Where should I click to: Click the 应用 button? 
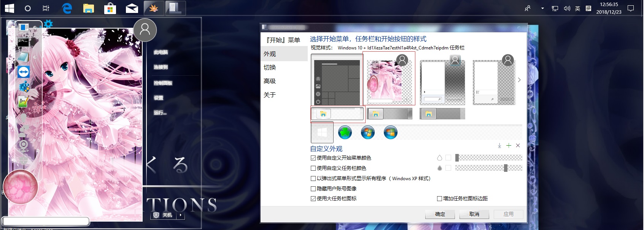click(509, 214)
